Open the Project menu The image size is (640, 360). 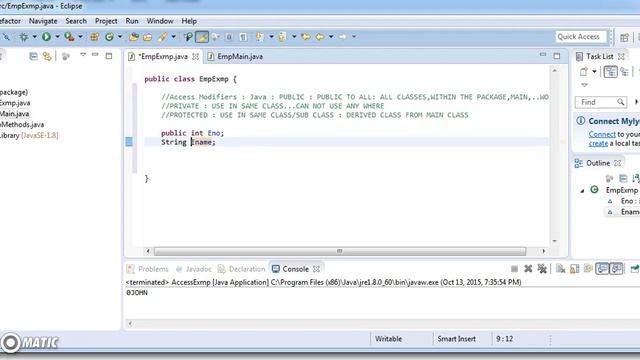click(x=106, y=21)
